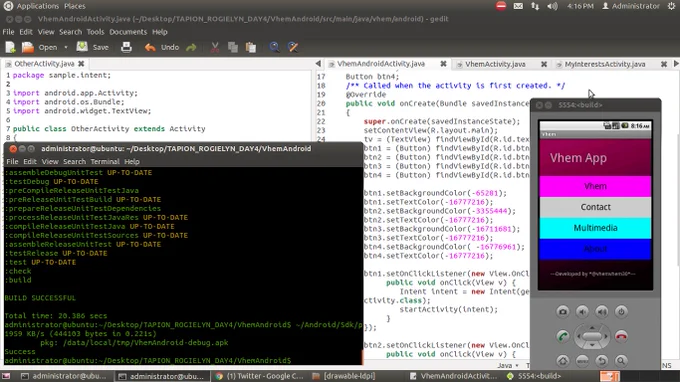Open gedit Help menu

click(x=160, y=32)
